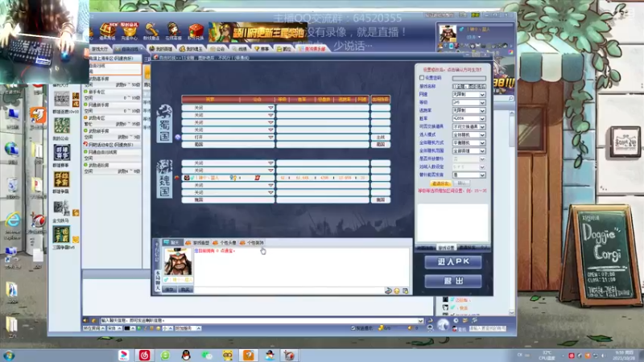The width and height of the screenshot is (644, 362).
Task: Click the colorful shell icon in chat input
Action: click(x=388, y=290)
